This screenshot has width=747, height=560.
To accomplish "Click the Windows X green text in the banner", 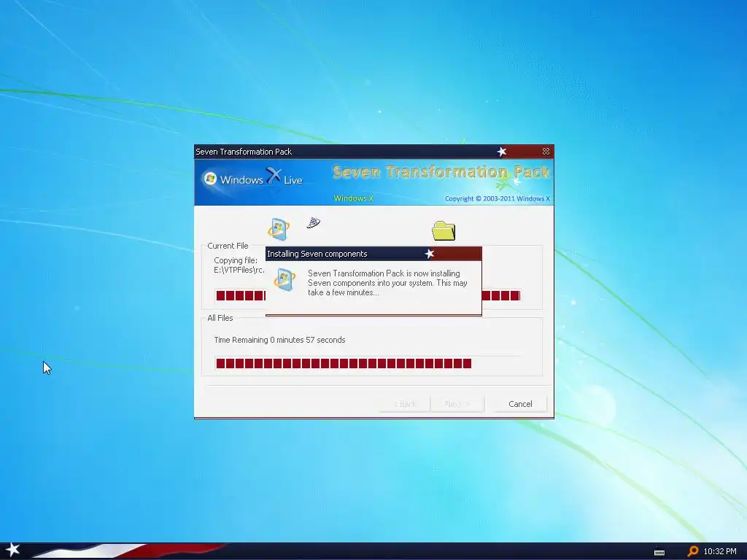I will coord(354,198).
